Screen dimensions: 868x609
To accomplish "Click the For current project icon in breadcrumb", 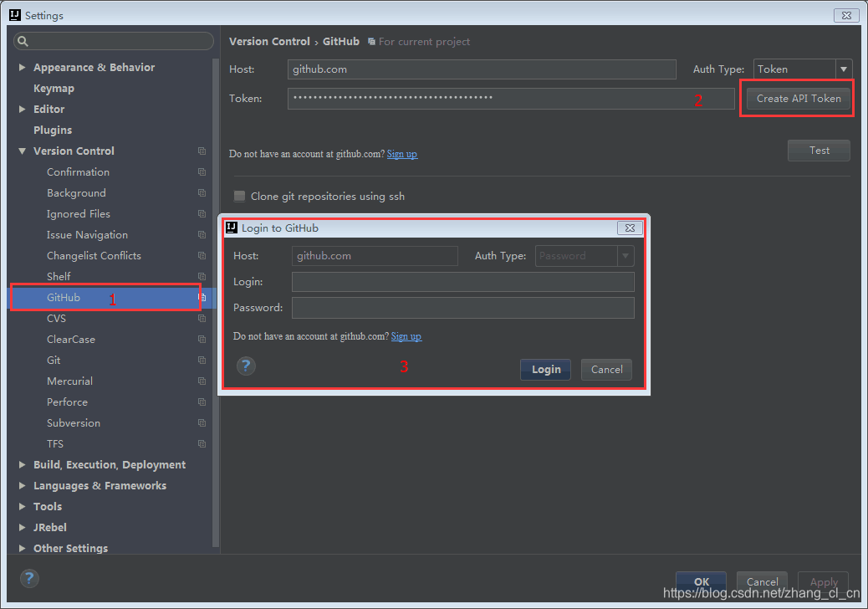I will click(371, 42).
